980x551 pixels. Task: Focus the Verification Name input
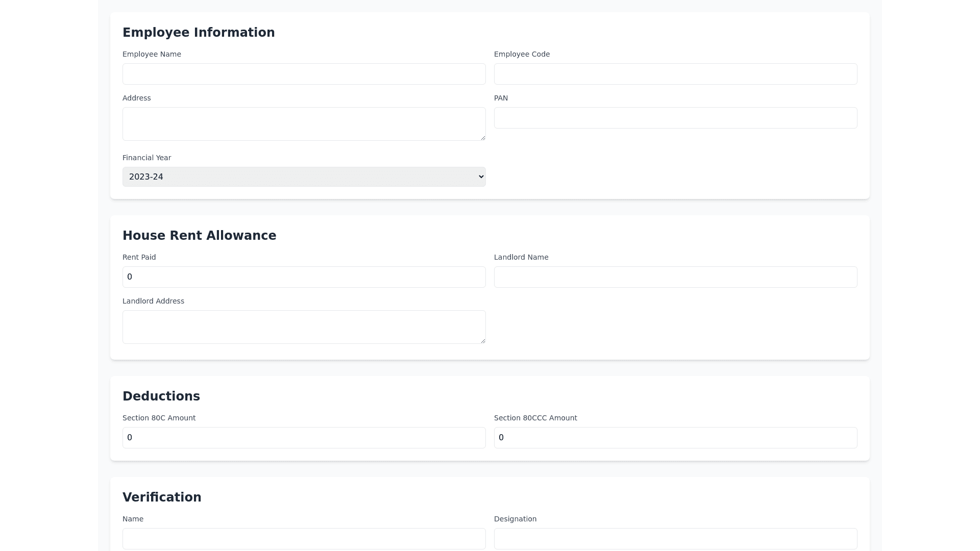coord(304,539)
